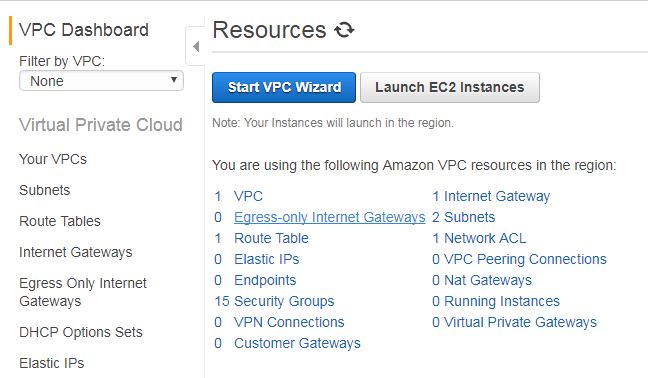Collapse the sidebar with the arrow
This screenshot has width=648, height=378.
[x=196, y=46]
